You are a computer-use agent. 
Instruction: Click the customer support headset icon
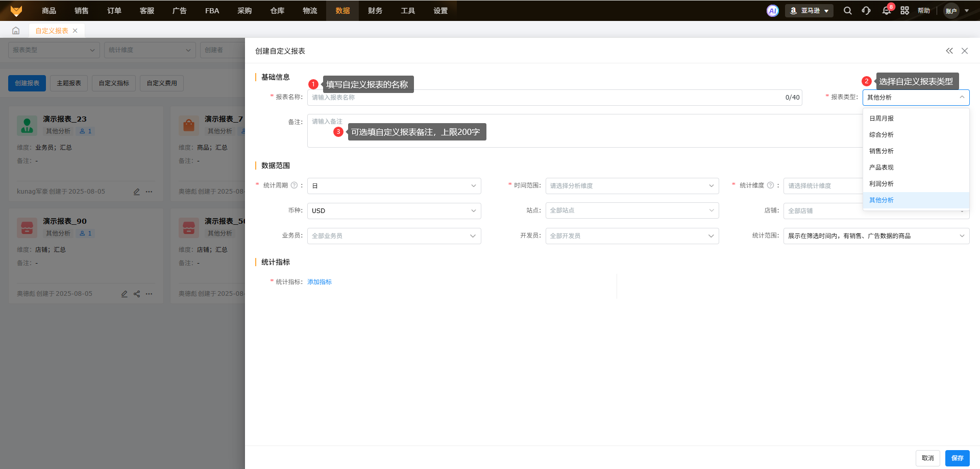[x=866, y=11]
